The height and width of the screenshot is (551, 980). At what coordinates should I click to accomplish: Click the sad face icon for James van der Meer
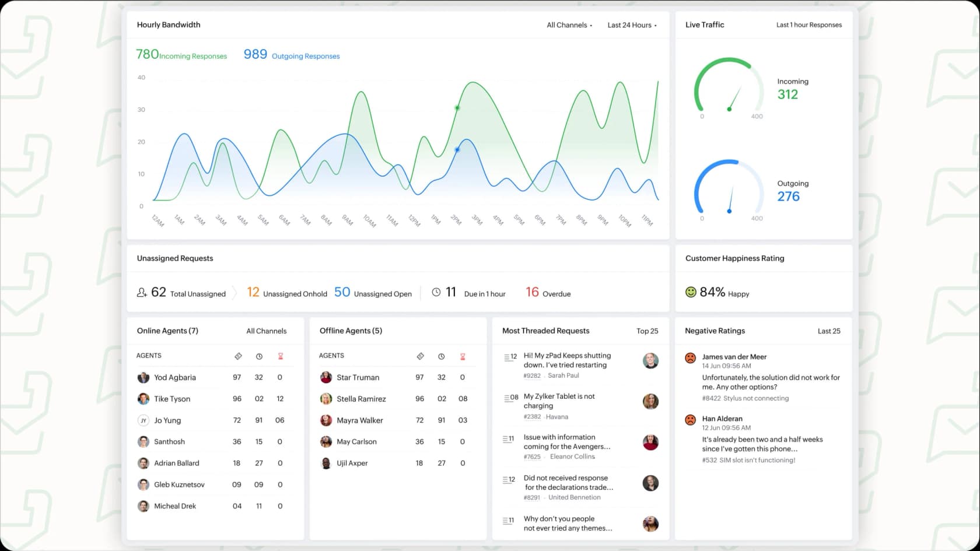[690, 358]
